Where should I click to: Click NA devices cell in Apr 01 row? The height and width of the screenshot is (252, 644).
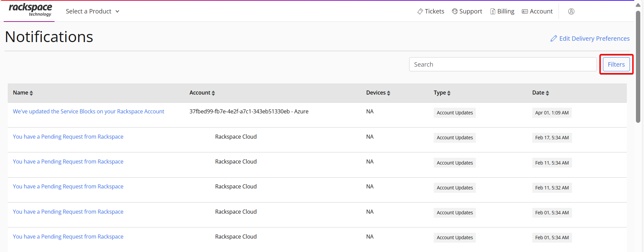pos(370,111)
